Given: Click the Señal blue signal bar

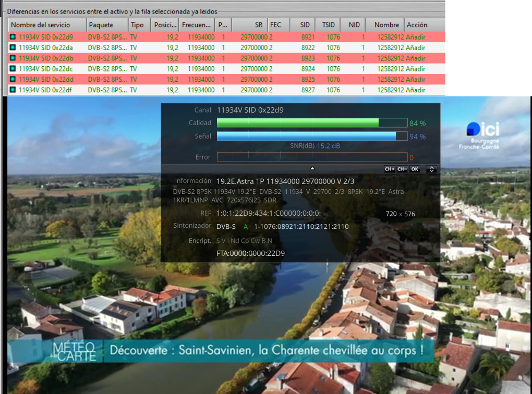Looking at the screenshot, I should 312,136.
